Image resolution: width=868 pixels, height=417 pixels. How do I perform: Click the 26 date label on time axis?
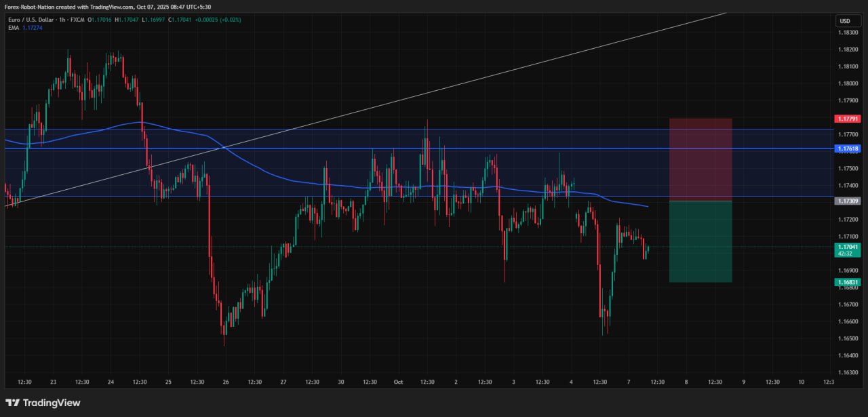(225, 382)
